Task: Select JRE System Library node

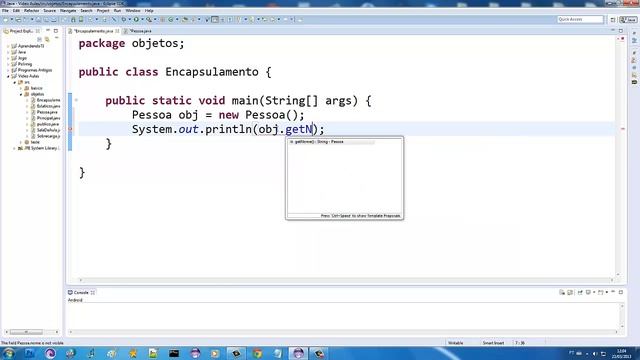Action: (39, 148)
